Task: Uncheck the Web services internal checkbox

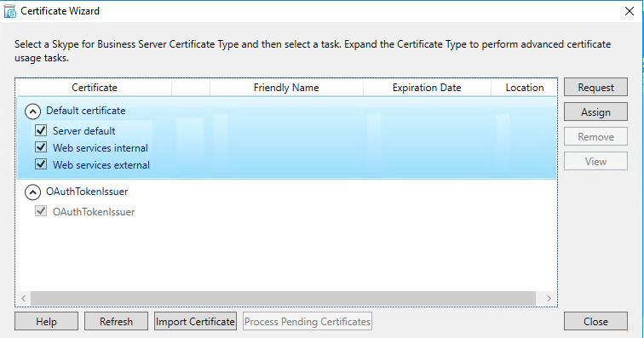Action: point(41,147)
